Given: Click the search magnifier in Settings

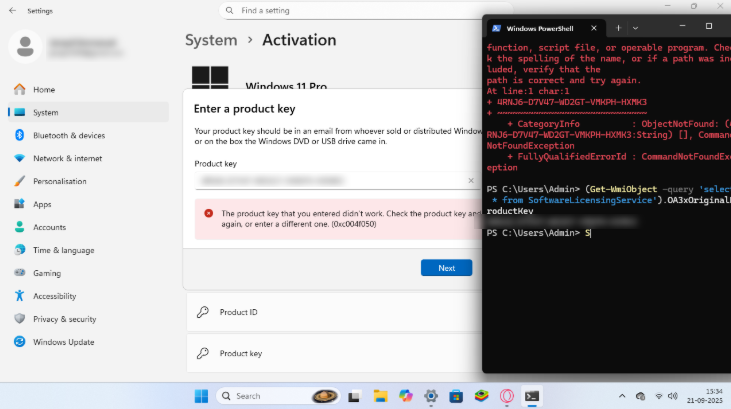Looking at the screenshot, I should (229, 10).
